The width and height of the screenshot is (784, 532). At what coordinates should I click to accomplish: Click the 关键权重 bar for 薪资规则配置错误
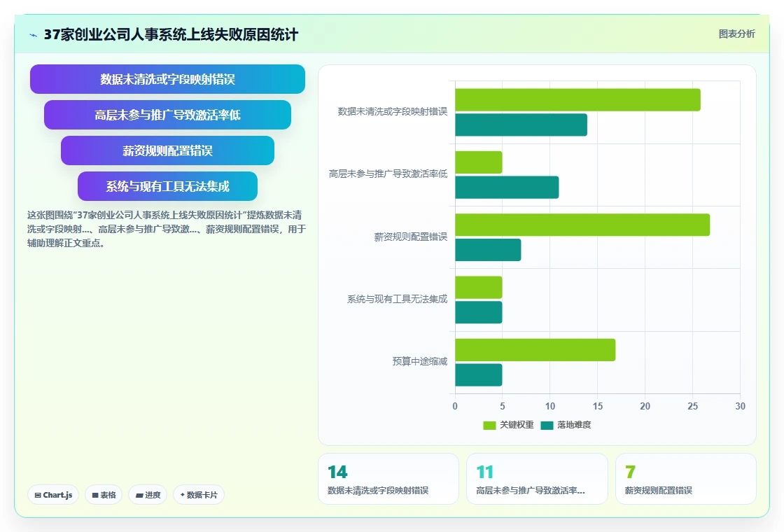[x=582, y=225]
